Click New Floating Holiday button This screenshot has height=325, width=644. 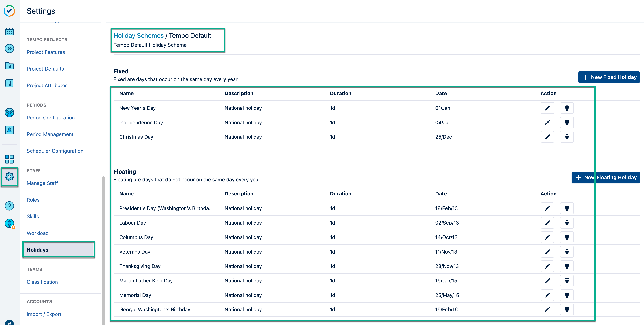605,177
